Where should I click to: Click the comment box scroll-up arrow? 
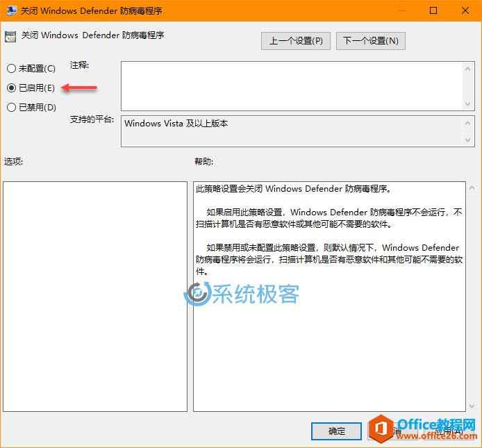467,69
